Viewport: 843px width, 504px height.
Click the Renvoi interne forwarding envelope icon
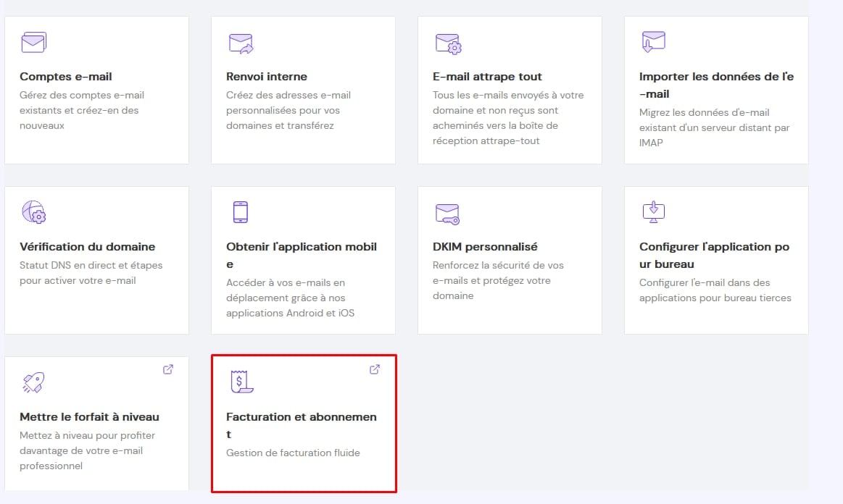pos(240,43)
